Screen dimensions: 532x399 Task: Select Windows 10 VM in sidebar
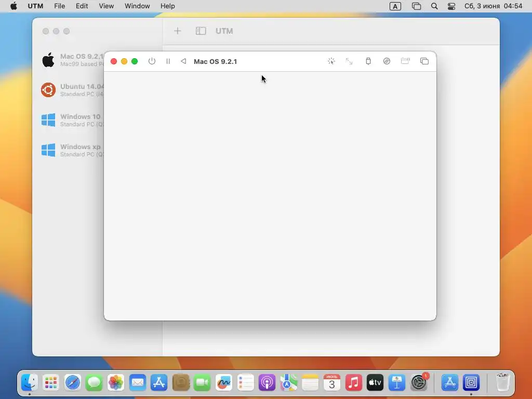pyautogui.click(x=72, y=120)
